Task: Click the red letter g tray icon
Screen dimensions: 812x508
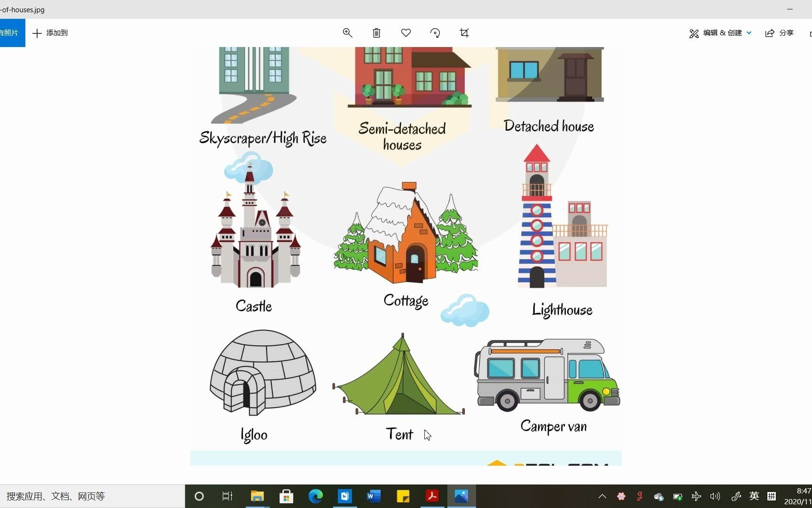Action: click(640, 496)
